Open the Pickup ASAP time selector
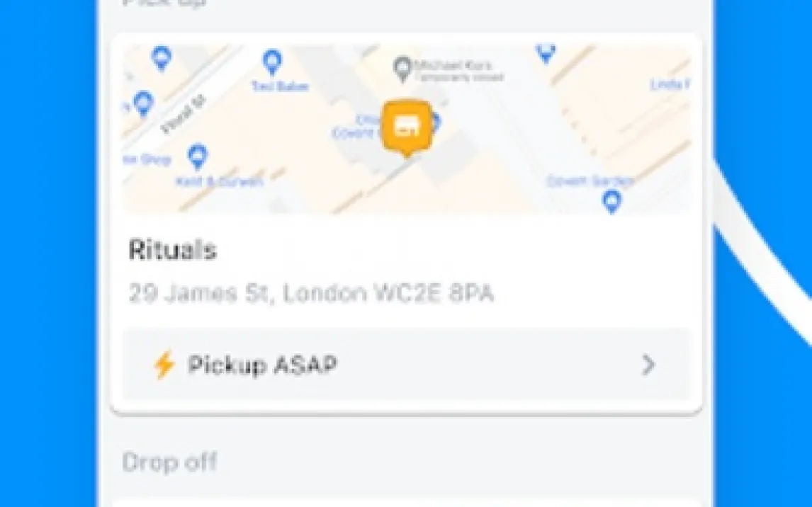 [x=407, y=364]
